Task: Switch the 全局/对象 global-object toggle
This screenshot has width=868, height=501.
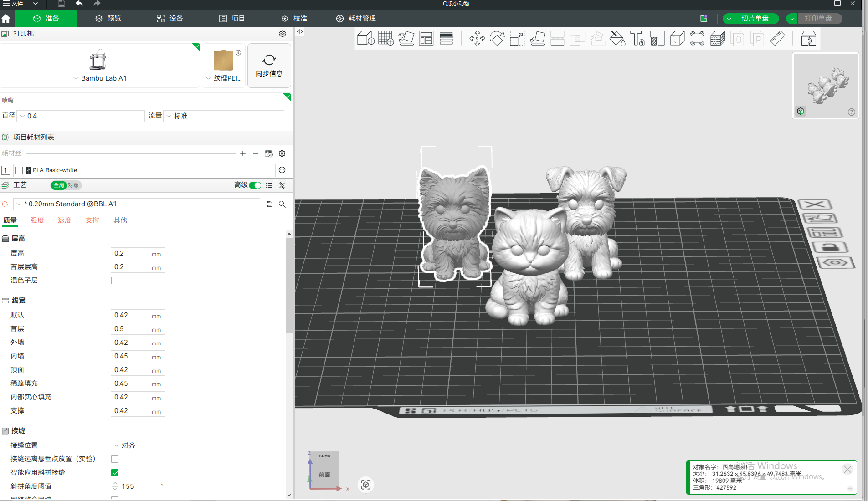Action: [x=66, y=185]
